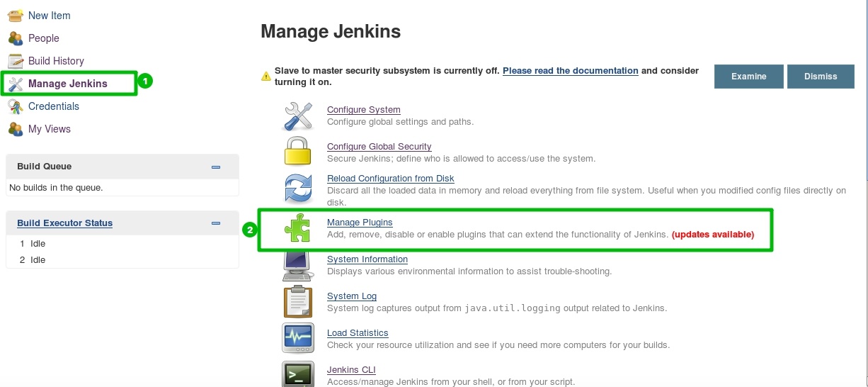The width and height of the screenshot is (868, 387).
Task: Click the Load Statistics monitor icon
Action: pyautogui.click(x=298, y=338)
